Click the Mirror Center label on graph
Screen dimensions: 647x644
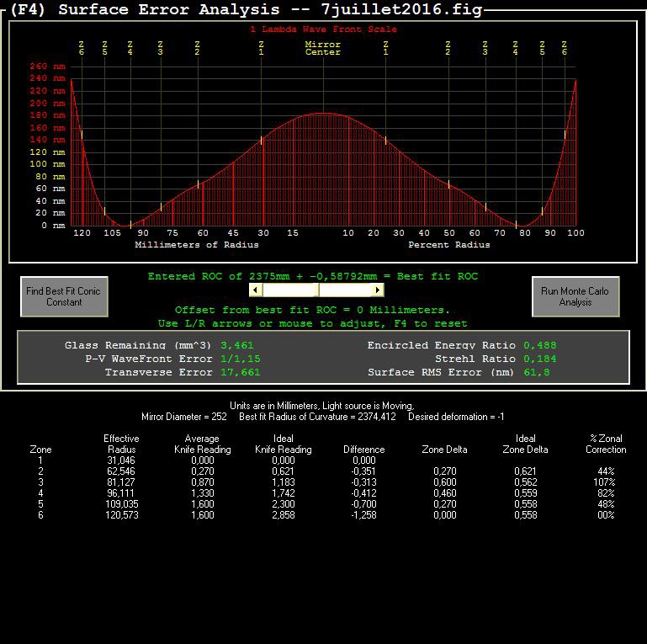[x=323, y=48]
